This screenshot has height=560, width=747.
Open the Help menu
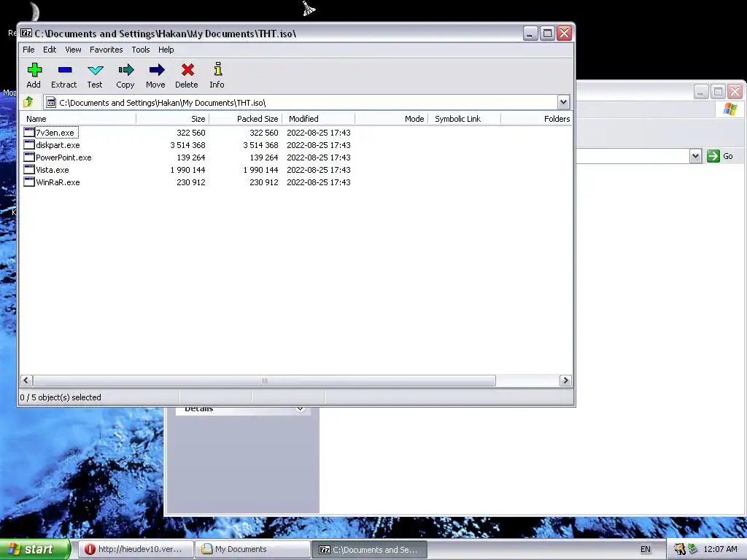click(x=166, y=50)
